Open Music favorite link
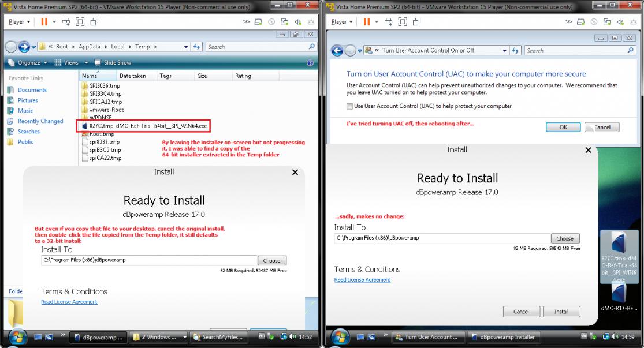This screenshot has width=644, height=348. [25, 111]
